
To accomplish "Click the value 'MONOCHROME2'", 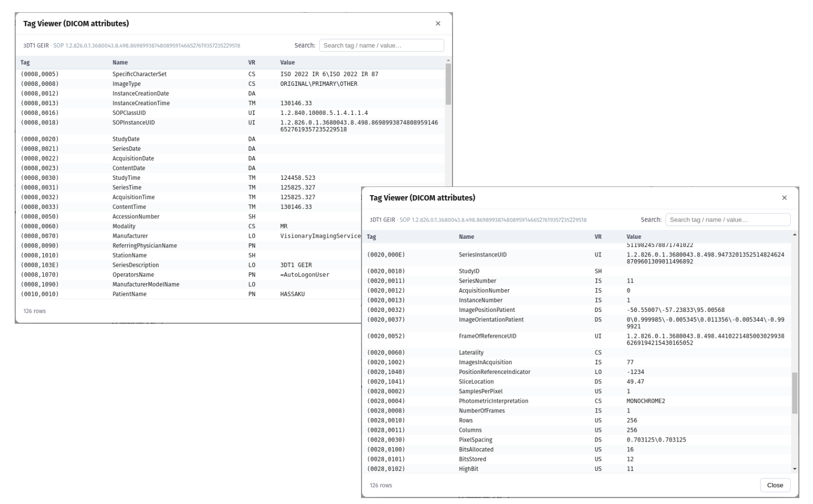I will (x=646, y=401).
